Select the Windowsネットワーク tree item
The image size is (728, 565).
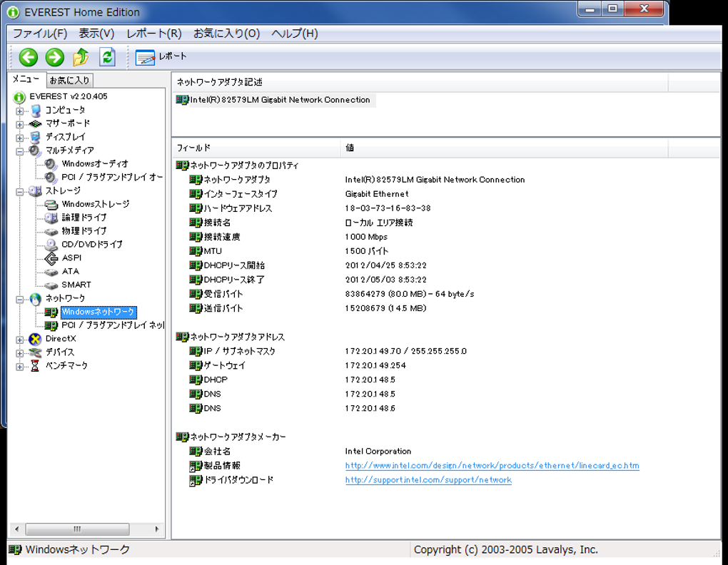click(98, 312)
